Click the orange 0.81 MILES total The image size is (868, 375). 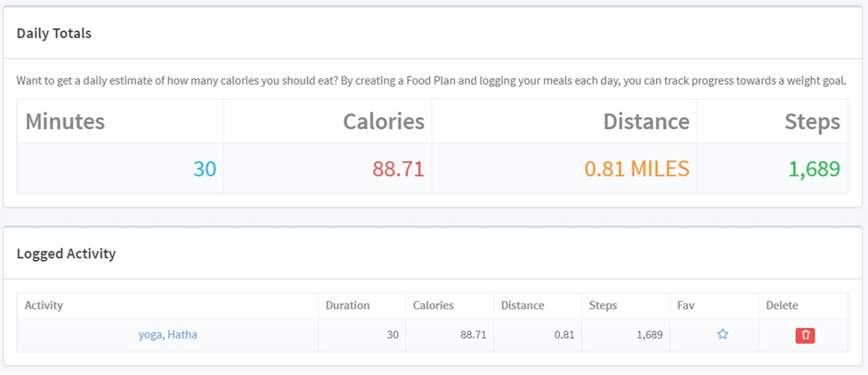pyautogui.click(x=637, y=169)
